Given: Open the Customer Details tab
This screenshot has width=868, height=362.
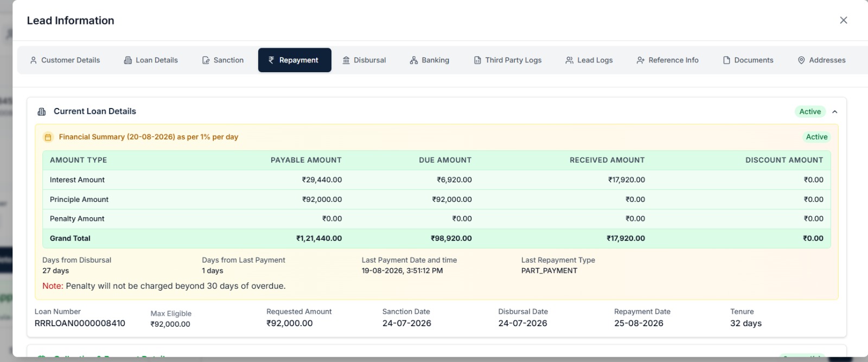Looking at the screenshot, I should pos(65,60).
